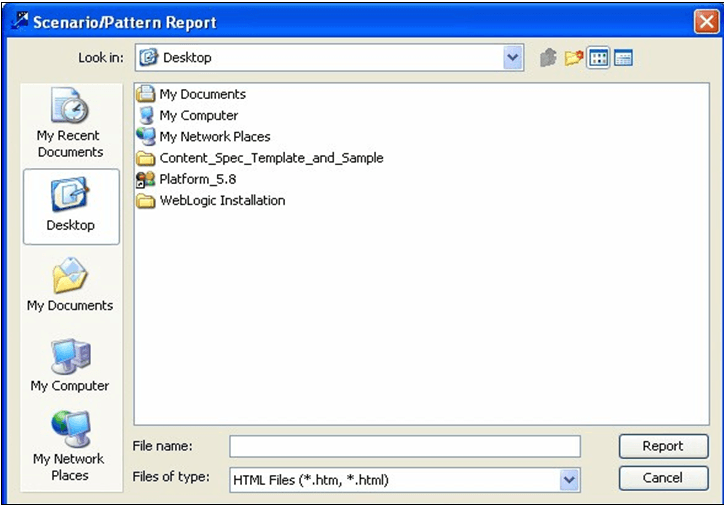Click the Desktop icon in Look in box
724x505 pixels.
click(x=149, y=57)
